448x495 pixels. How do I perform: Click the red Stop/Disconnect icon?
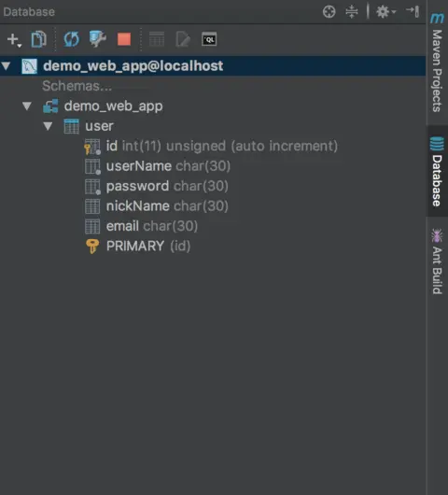click(124, 39)
